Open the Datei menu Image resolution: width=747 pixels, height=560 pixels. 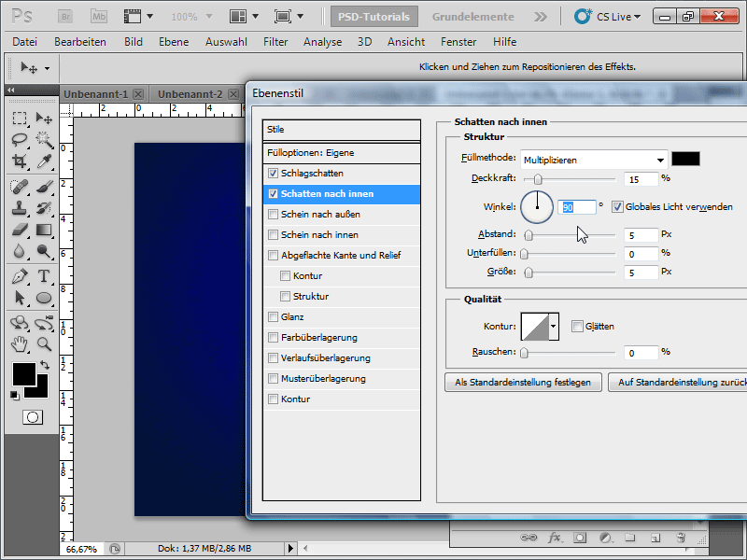pyautogui.click(x=25, y=42)
